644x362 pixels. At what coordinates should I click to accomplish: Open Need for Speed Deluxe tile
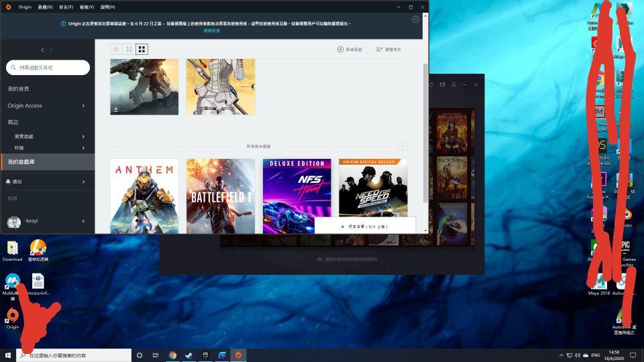click(x=373, y=188)
